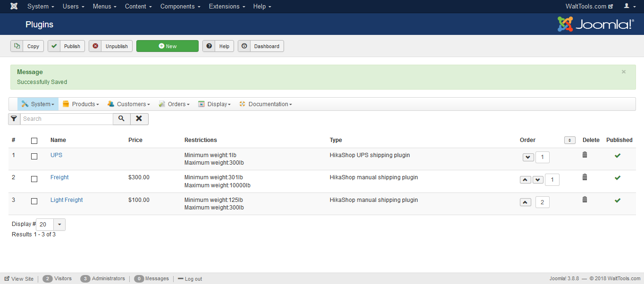This screenshot has width=644, height=284.
Task: Move UPS down with order arrow
Action: click(x=528, y=158)
